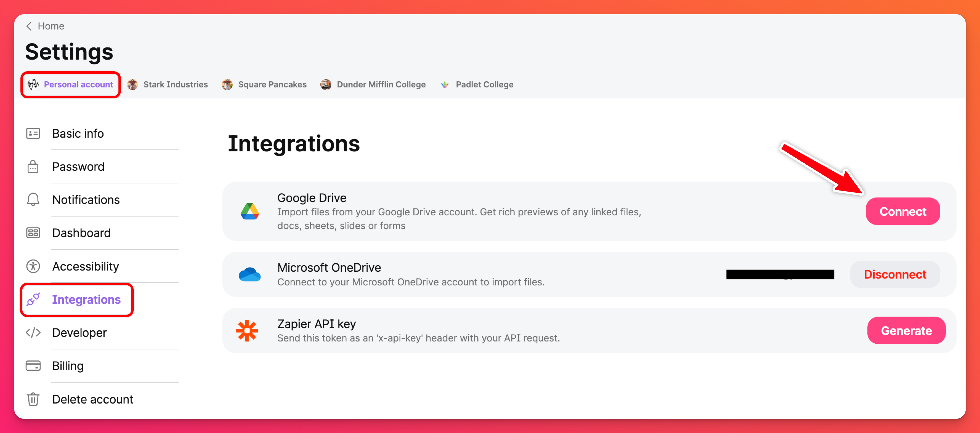The height and width of the screenshot is (433, 980).
Task: Click the Google Drive logo
Action: [250, 211]
